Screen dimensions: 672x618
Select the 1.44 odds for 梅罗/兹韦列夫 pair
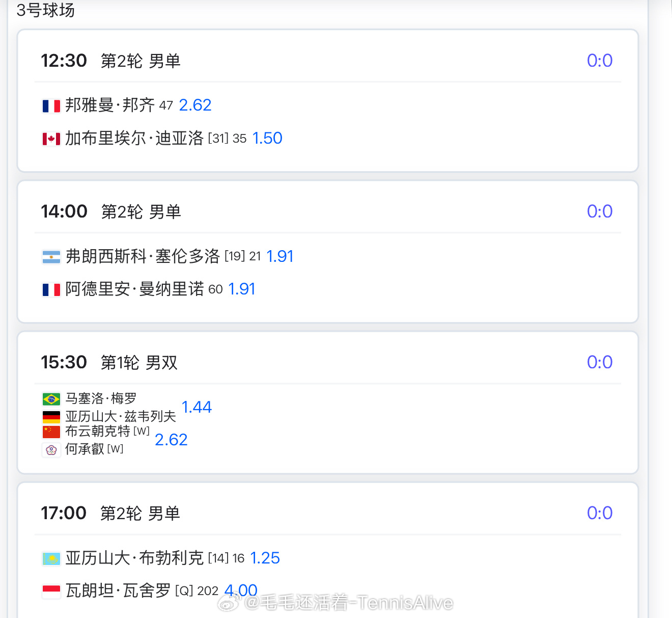pyautogui.click(x=197, y=407)
